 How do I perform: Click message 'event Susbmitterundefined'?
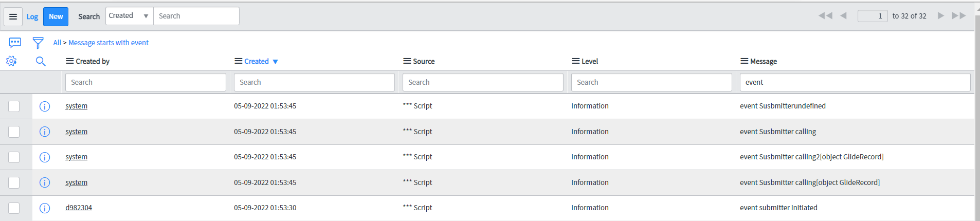[x=783, y=106]
